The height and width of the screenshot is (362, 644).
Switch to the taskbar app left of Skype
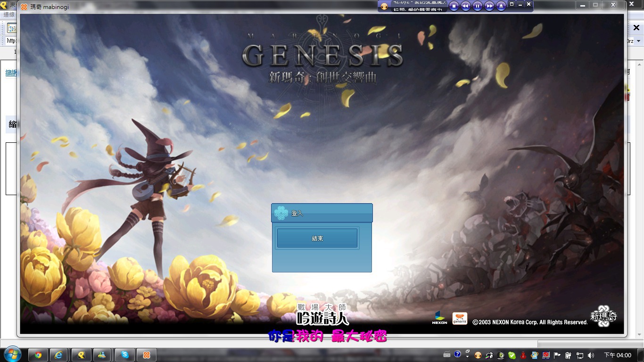click(x=102, y=355)
